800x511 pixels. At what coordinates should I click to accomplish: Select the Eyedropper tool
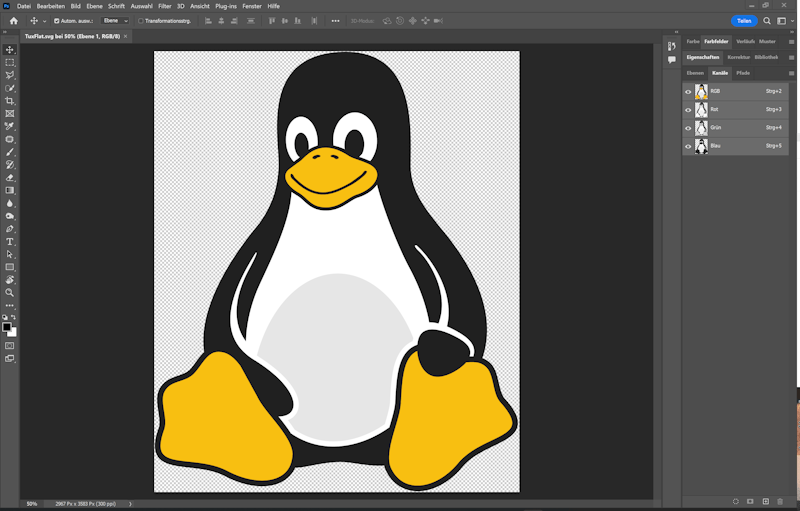10,126
